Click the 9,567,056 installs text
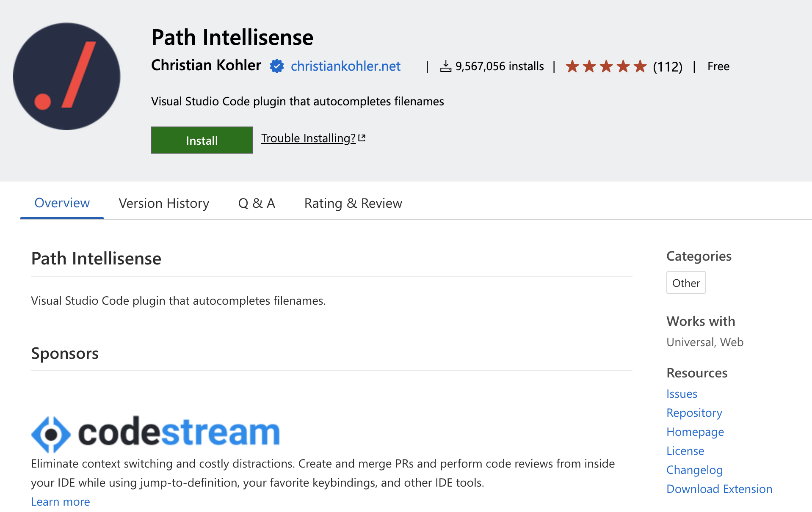The image size is (812, 512). [x=500, y=66]
